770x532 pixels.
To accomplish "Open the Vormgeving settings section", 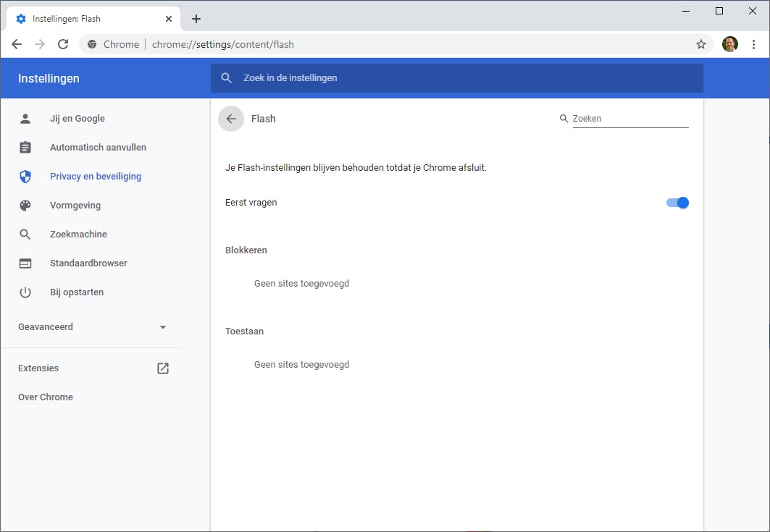I will [75, 206].
